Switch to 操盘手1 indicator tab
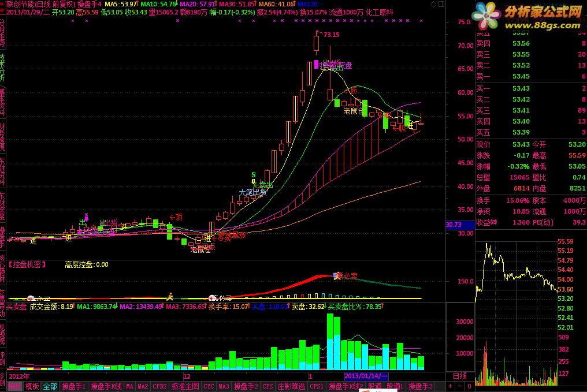 coord(74,386)
